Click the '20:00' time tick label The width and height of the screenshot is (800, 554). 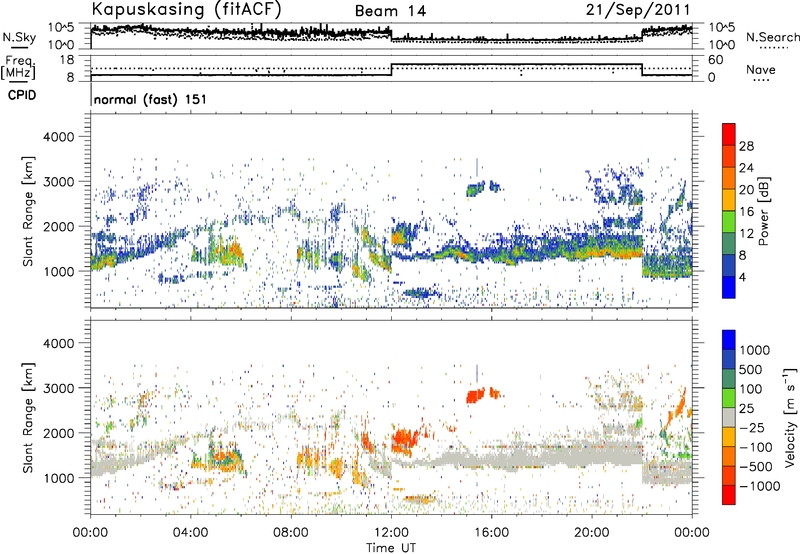[592, 533]
